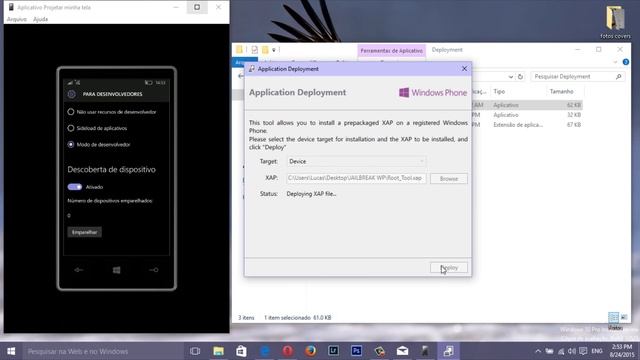This screenshot has height=360, width=640.
Task: Click the taskbar search box
Action: (102, 351)
